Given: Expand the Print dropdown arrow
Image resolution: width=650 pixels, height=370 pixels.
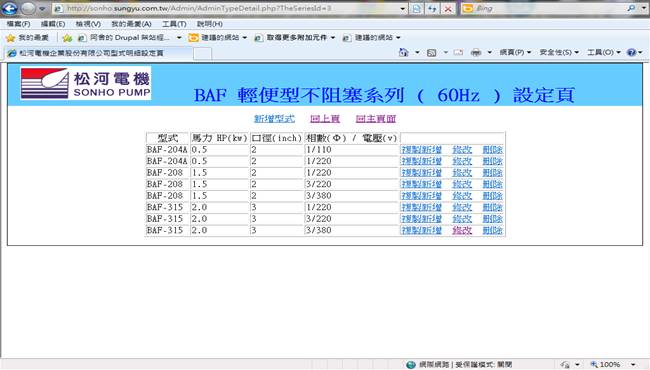Looking at the screenshot, I should tap(489, 52).
